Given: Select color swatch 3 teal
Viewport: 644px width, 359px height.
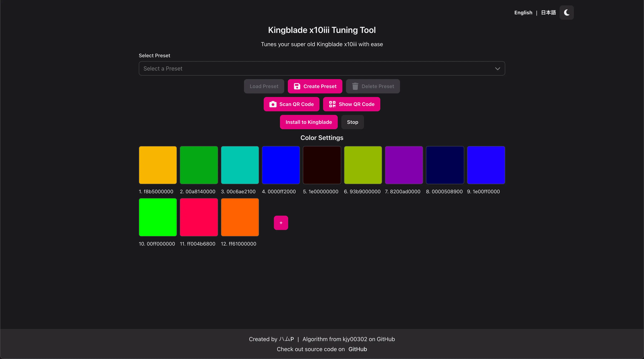Looking at the screenshot, I should point(240,165).
